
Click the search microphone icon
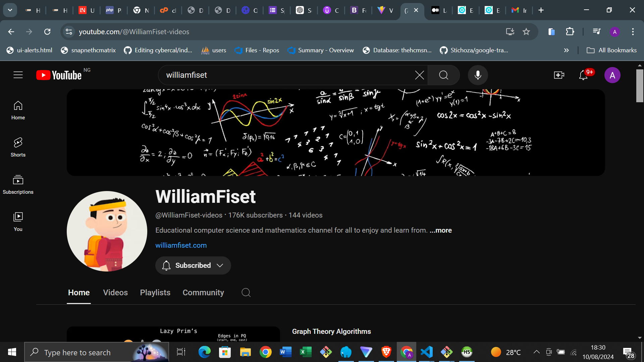(x=478, y=75)
